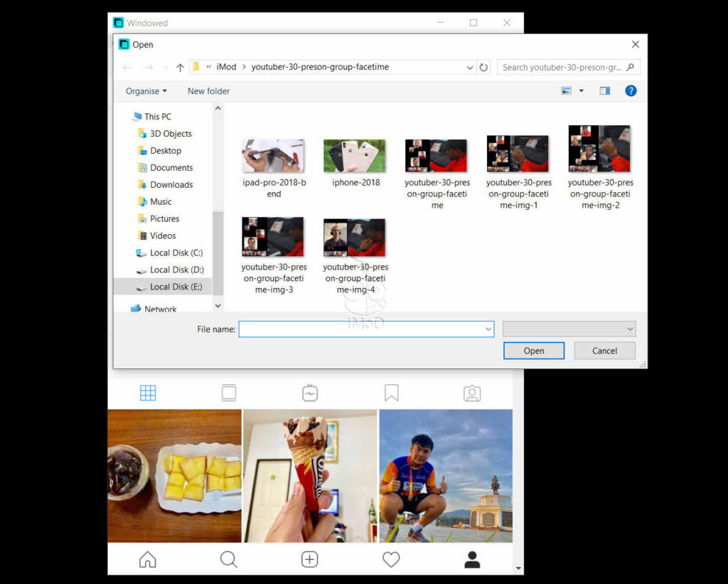Open the saved bookmark tab
The image size is (728, 584).
(x=391, y=393)
